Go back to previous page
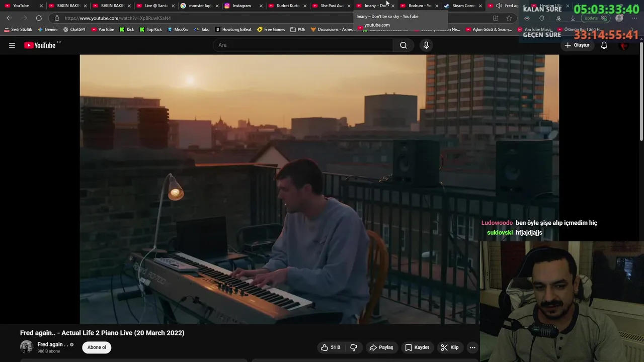Viewport: 644px width, 362px height. [x=9, y=18]
